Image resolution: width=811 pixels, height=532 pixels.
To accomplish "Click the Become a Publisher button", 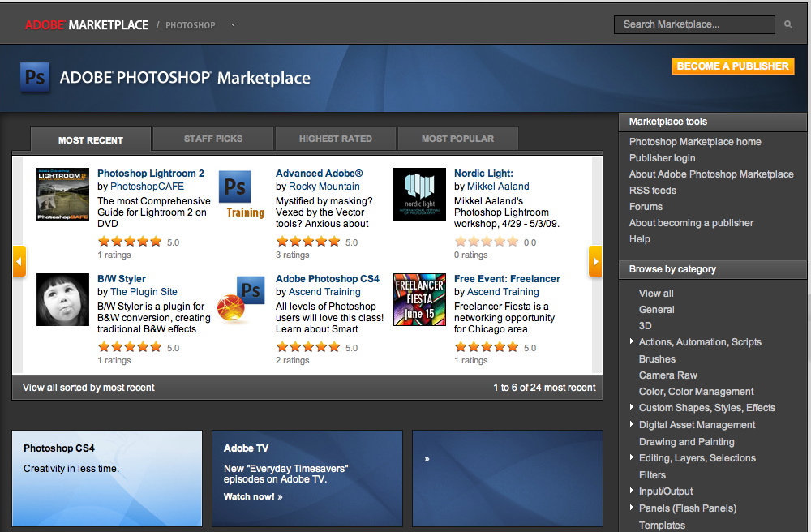I will [733, 66].
